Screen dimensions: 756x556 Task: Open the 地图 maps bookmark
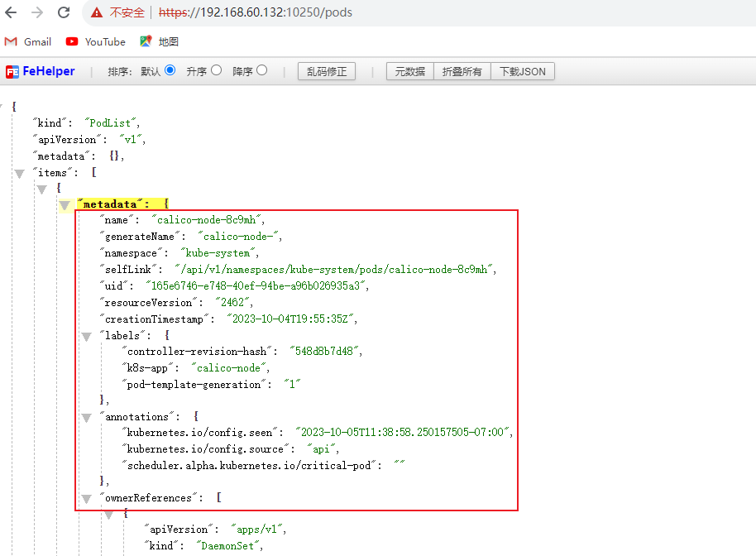point(159,42)
